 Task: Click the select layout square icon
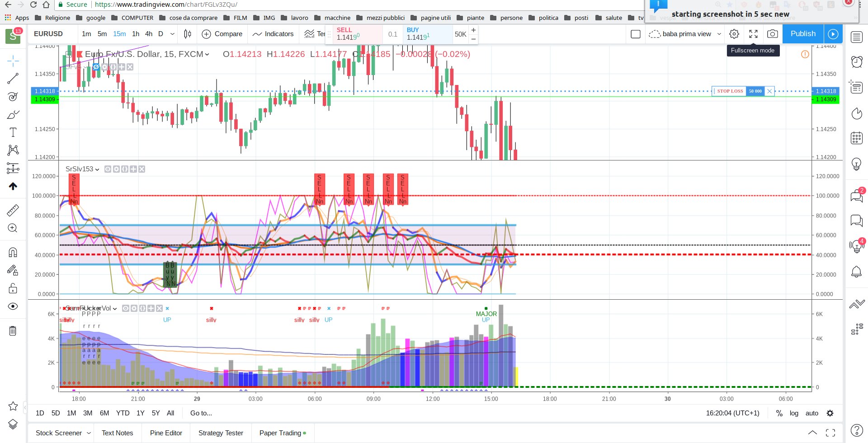pyautogui.click(x=636, y=34)
